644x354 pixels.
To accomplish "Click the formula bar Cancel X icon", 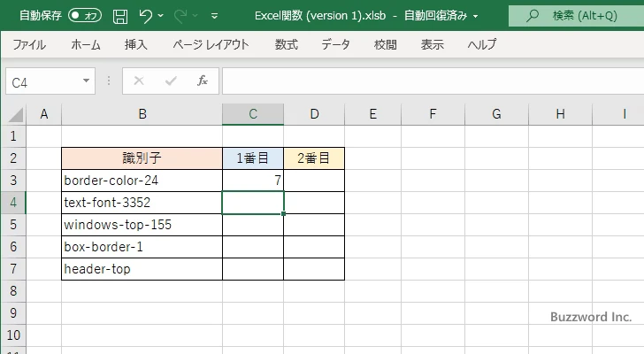I will click(139, 81).
